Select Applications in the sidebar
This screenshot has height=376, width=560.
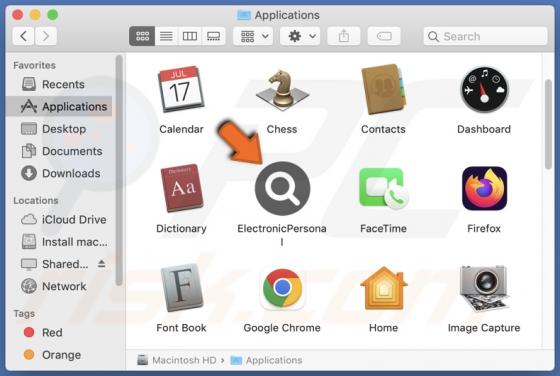pos(59,106)
